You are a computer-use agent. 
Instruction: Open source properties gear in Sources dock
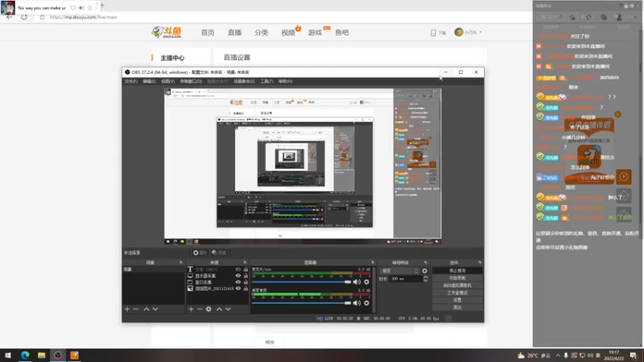click(x=208, y=309)
